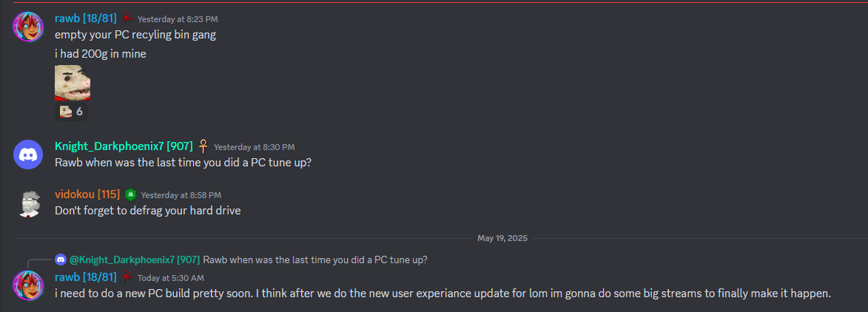Click the red role badge on rawb's 5:30 AM message
This screenshot has height=312, width=868.
[127, 277]
